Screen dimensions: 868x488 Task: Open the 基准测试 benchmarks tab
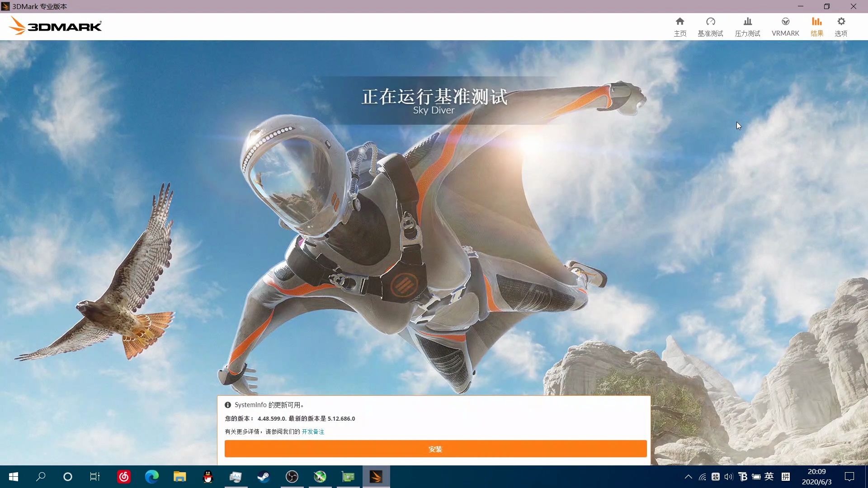pos(710,27)
